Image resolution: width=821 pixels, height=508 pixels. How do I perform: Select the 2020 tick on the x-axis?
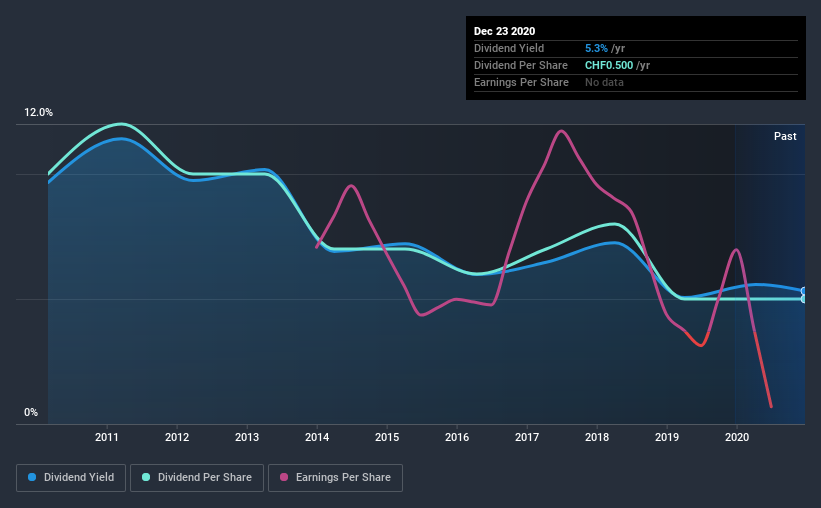737,437
